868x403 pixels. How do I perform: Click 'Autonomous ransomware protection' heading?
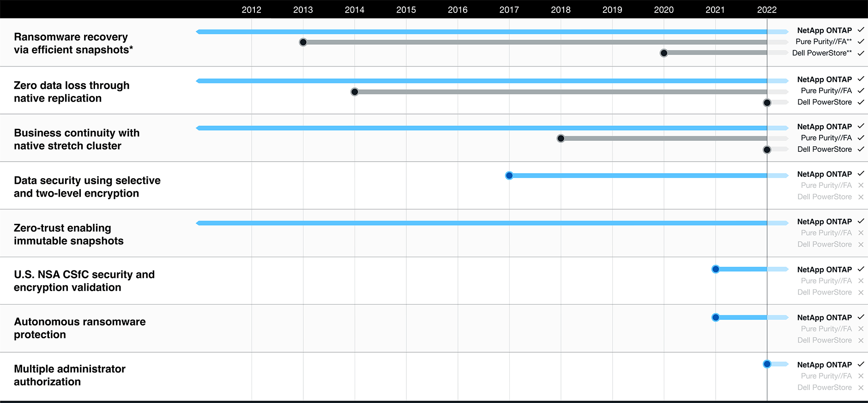(80, 328)
